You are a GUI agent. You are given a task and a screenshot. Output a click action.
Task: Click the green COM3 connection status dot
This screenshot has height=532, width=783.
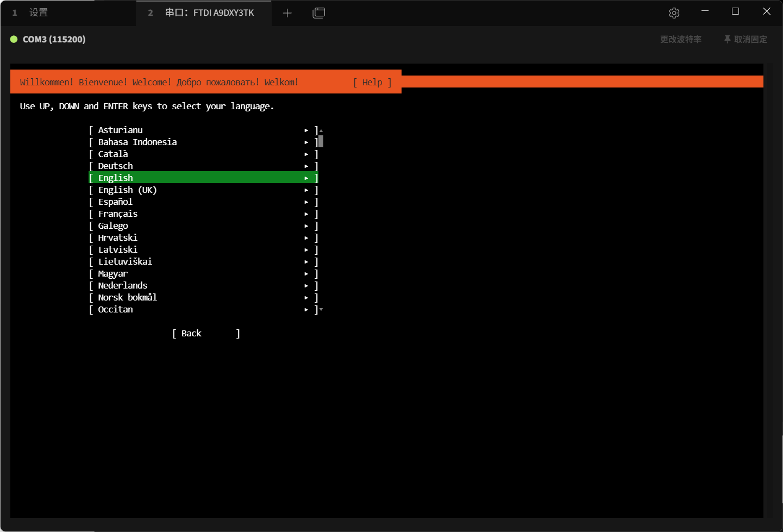14,39
